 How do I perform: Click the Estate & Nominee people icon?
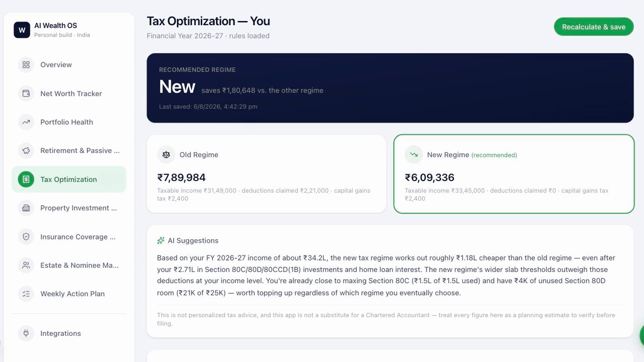click(26, 265)
